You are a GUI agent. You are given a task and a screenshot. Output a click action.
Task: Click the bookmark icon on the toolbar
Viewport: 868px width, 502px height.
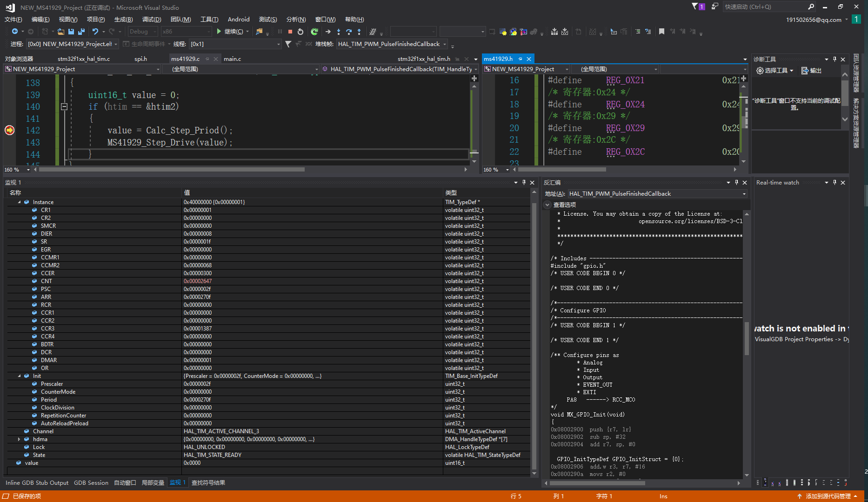coord(662,31)
